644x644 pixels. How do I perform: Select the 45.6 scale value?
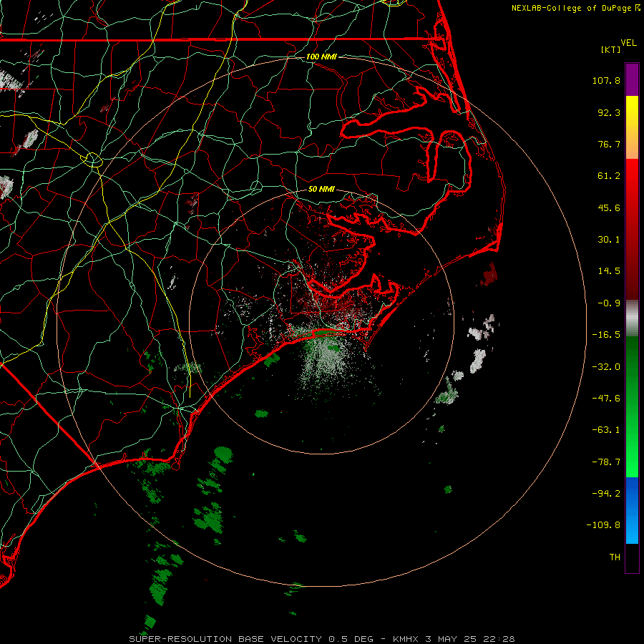click(609, 208)
